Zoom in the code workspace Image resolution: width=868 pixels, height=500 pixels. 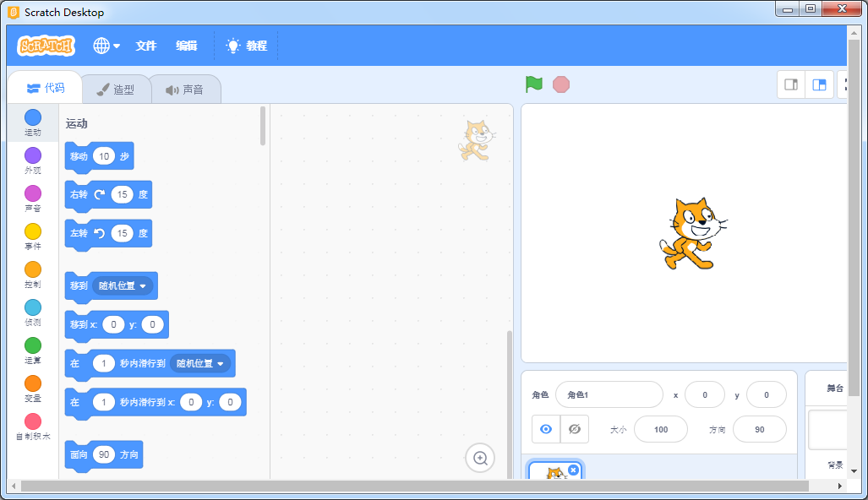(480, 458)
